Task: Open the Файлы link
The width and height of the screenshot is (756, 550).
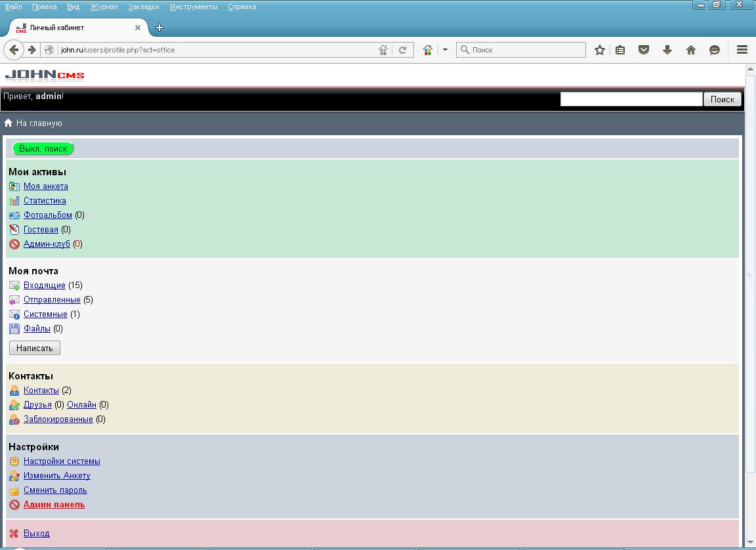Action: pos(37,329)
